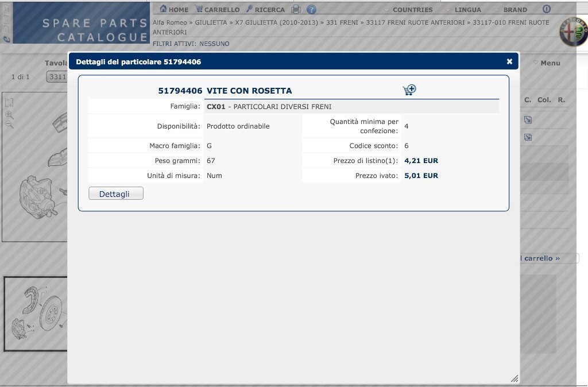The width and height of the screenshot is (588, 387).
Task: Click the Unità di misura value Num
Action: (x=214, y=176)
